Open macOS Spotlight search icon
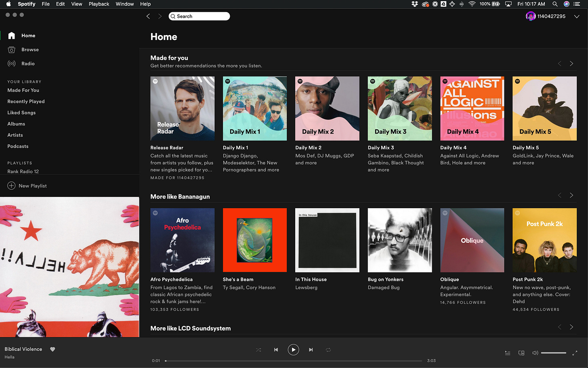This screenshot has width=588, height=368. tap(555, 4)
